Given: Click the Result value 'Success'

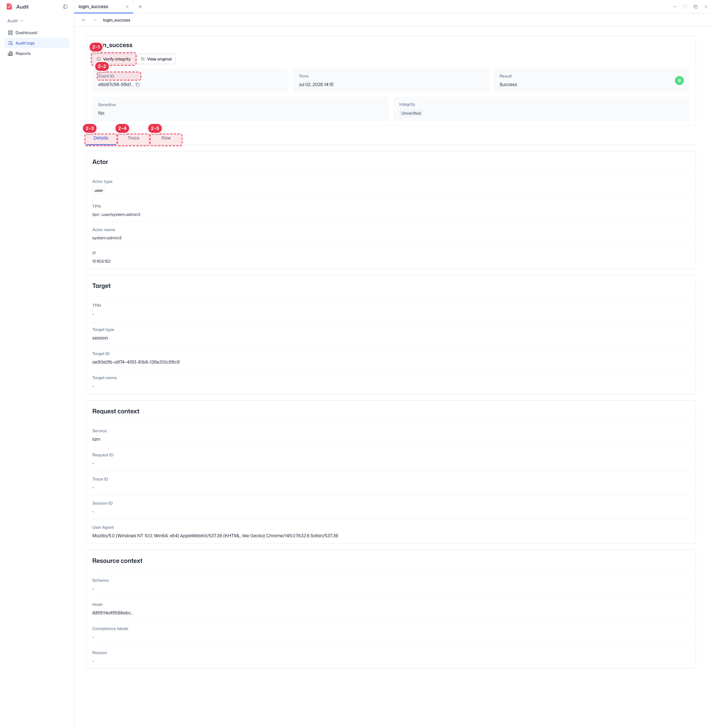Looking at the screenshot, I should click(x=508, y=85).
